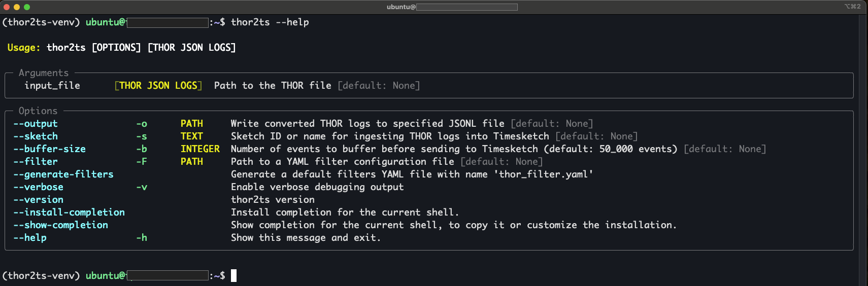Click the '--output' option

[x=36, y=124]
